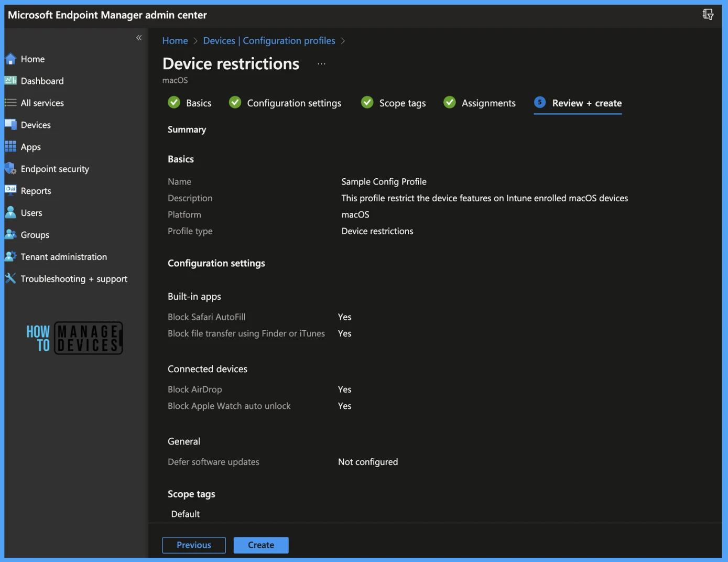Click the 'Block Safari AutoFill' setting label

[x=207, y=317]
